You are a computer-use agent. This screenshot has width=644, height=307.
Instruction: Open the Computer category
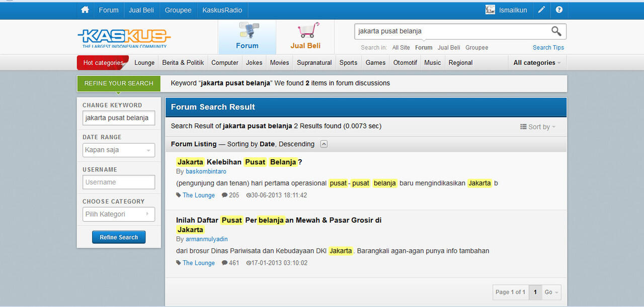tap(225, 63)
